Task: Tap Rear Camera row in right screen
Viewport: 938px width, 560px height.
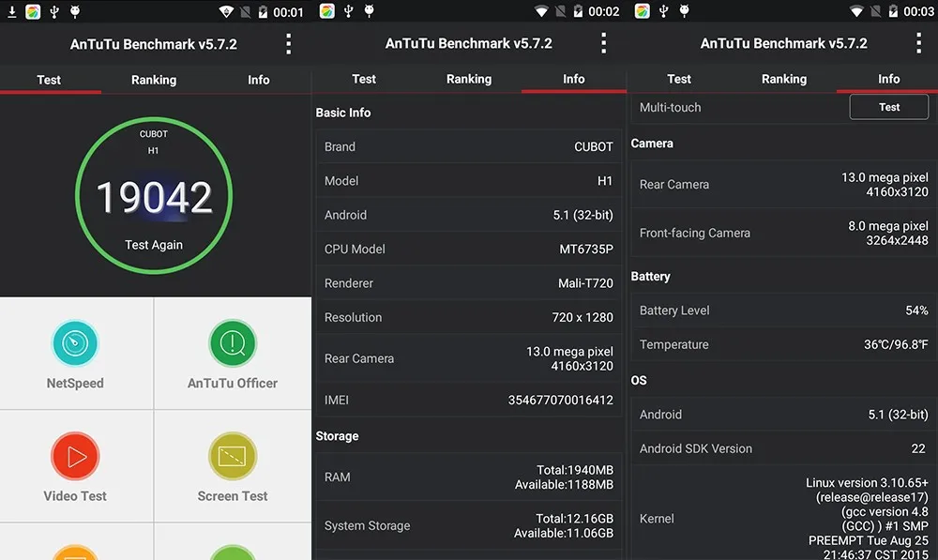Action: tap(784, 184)
